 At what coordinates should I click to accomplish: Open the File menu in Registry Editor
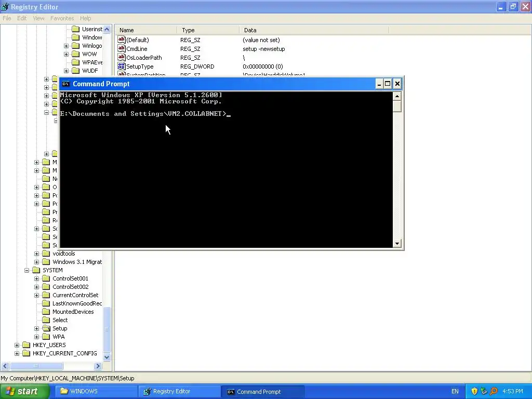pos(7,18)
